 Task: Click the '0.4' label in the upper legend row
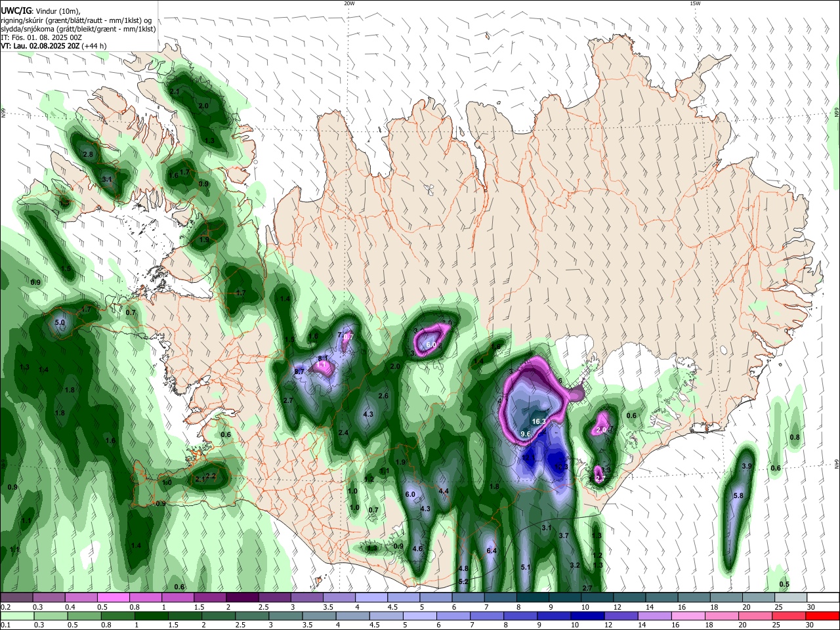point(70,606)
